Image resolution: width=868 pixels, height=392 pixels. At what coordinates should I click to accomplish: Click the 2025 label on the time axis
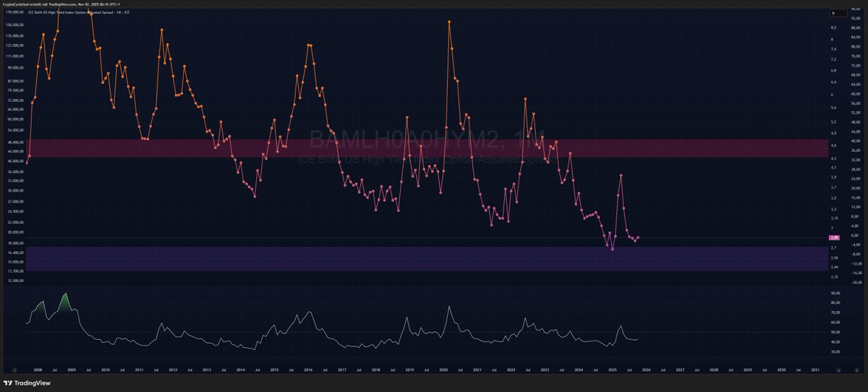coord(613,369)
